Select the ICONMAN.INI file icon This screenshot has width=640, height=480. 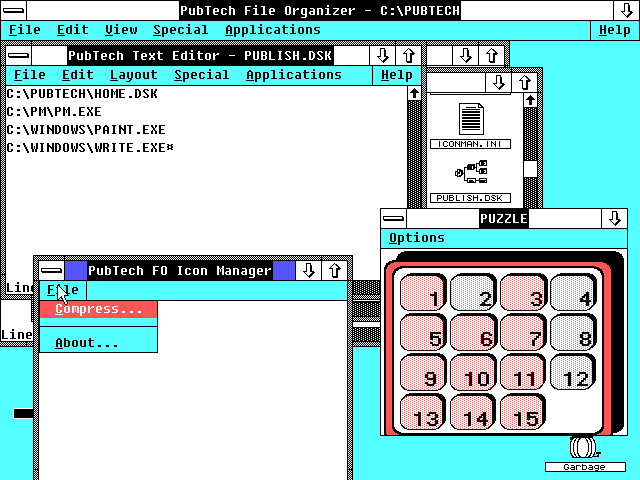click(471, 126)
